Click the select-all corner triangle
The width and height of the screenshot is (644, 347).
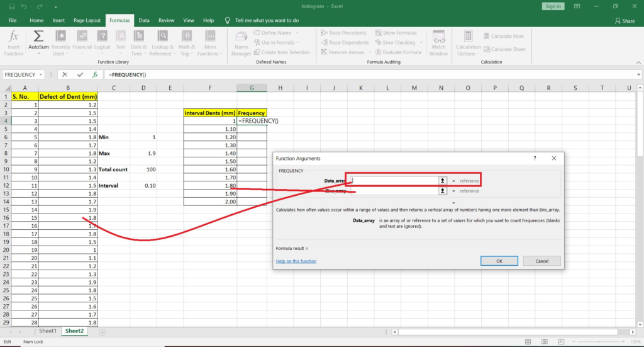[7, 88]
